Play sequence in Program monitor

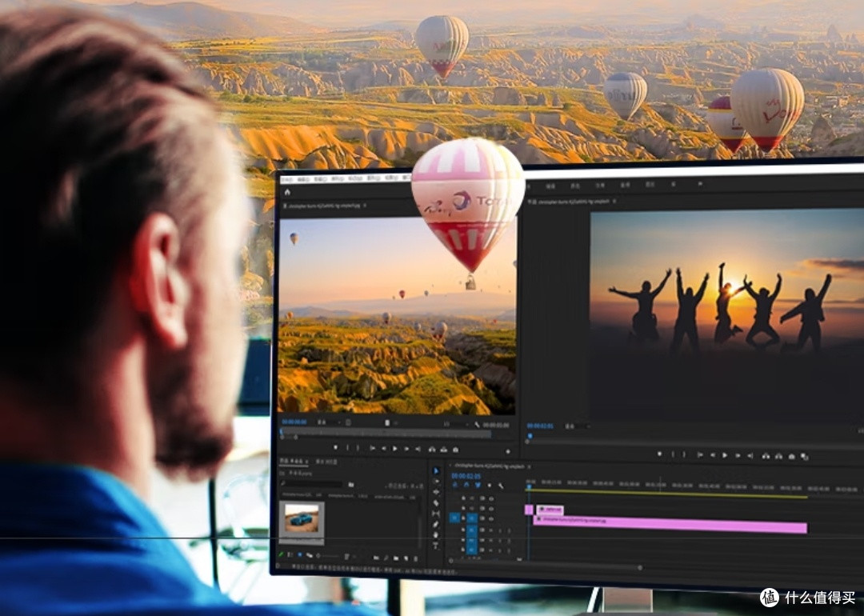725,456
